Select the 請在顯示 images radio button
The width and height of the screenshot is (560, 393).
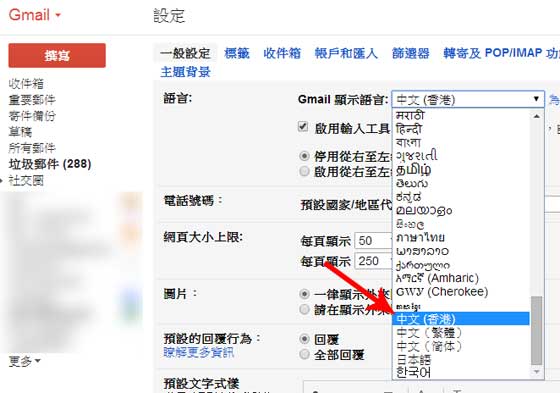(x=304, y=309)
